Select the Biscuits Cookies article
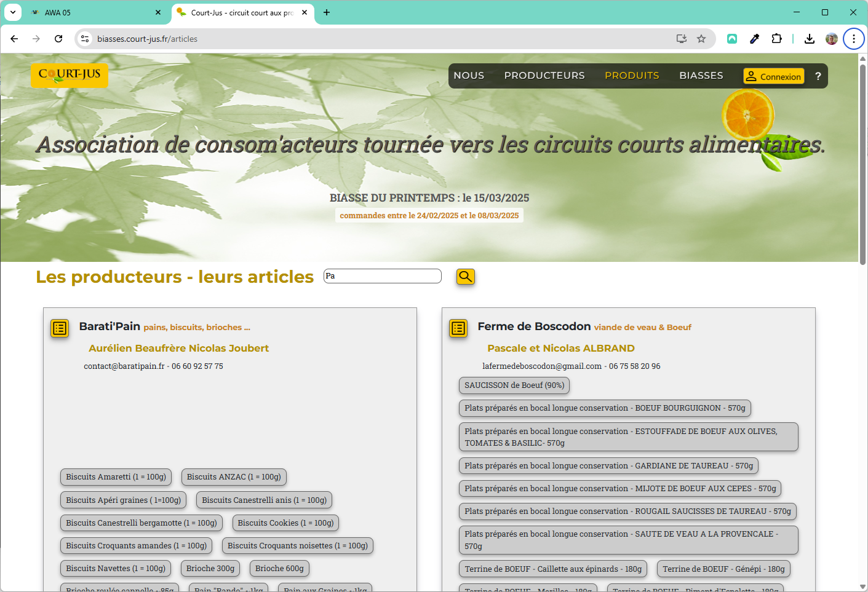Screen dimensions: 868x592 (285, 523)
